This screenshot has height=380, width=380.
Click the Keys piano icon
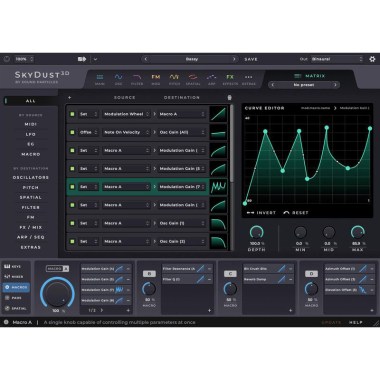click(x=7, y=266)
